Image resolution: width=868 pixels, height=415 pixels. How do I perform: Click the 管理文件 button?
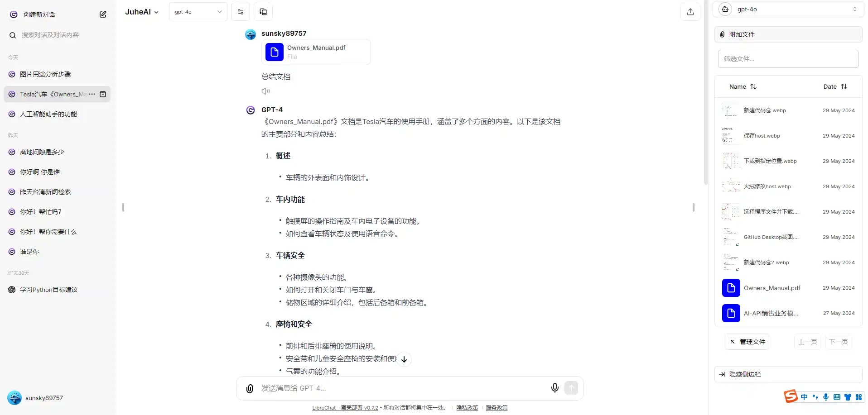pos(747,342)
